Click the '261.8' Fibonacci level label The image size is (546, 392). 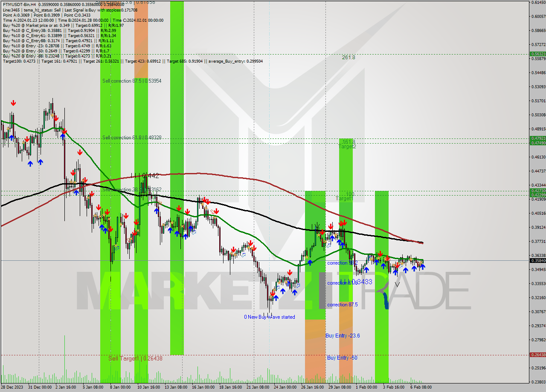(349, 57)
